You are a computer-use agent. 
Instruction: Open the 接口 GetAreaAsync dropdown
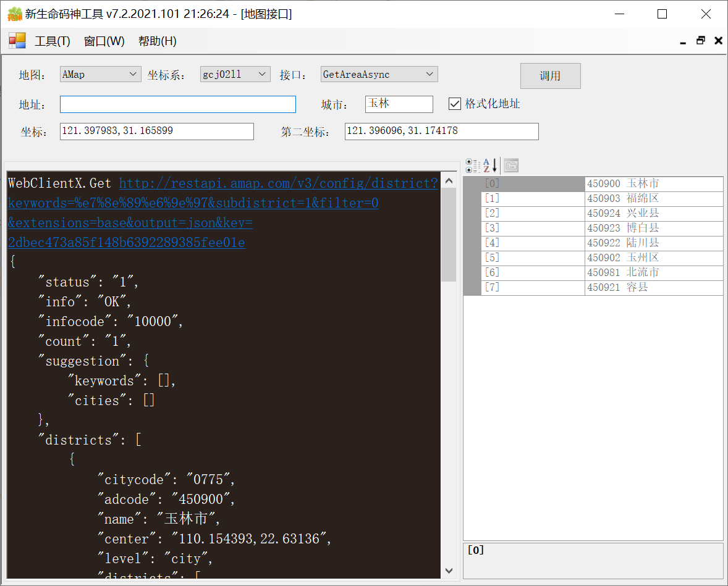pos(379,74)
